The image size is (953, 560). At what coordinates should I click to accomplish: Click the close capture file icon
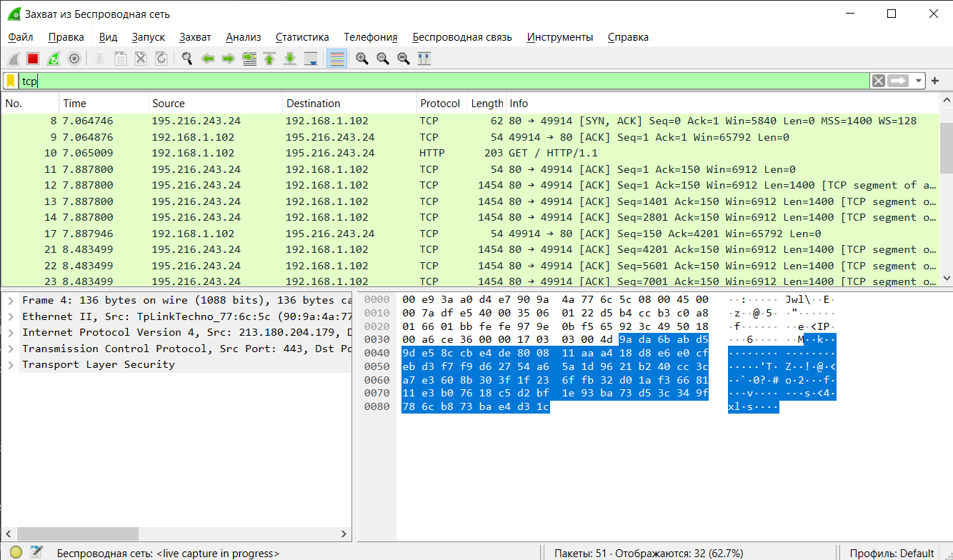click(141, 59)
